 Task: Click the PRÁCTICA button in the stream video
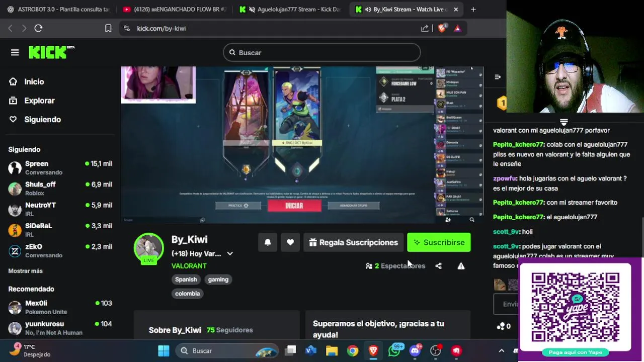pos(238,206)
